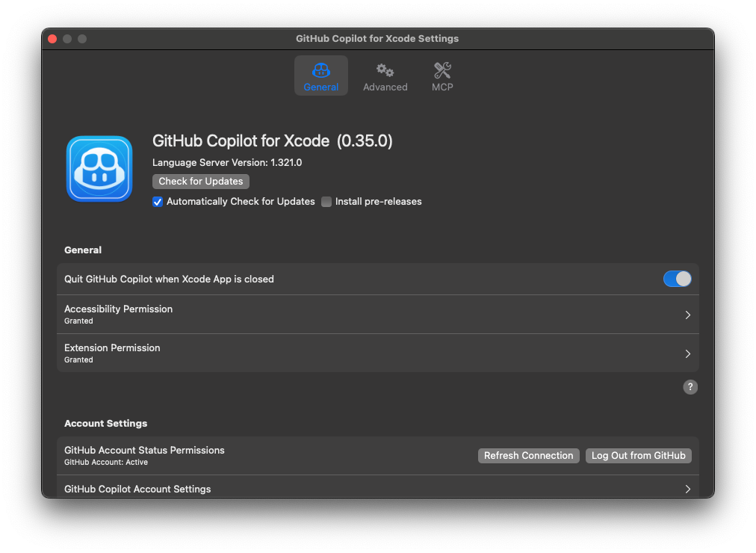
Task: Uncheck Automatically Check for Updates
Action: pyautogui.click(x=157, y=202)
